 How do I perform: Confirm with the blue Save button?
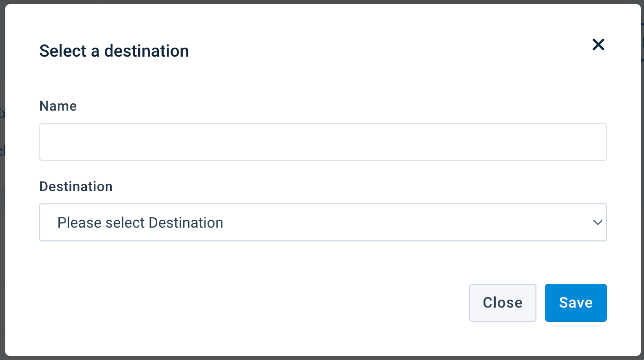pos(576,303)
